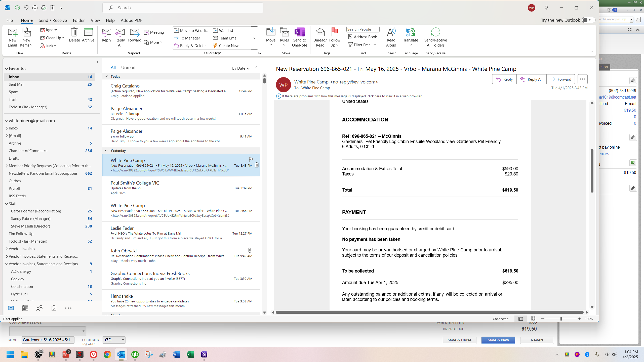Click zoom in plus button
The height and width of the screenshot is (362, 644).
tap(580, 319)
